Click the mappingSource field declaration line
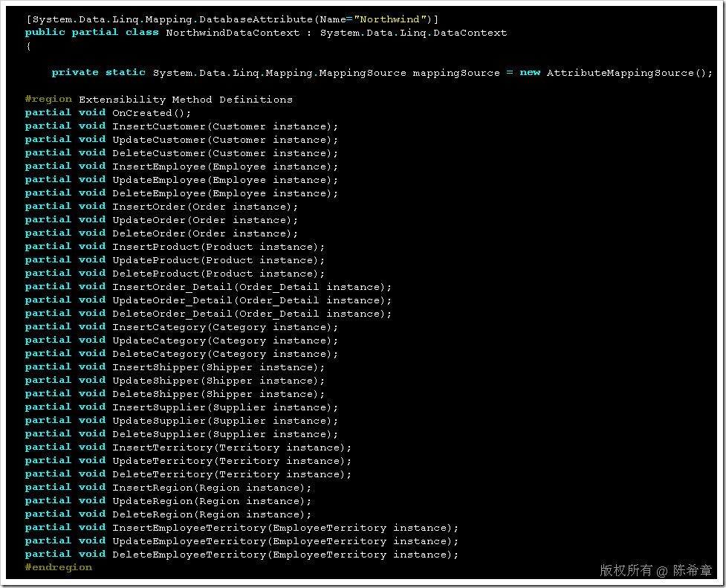 [382, 73]
